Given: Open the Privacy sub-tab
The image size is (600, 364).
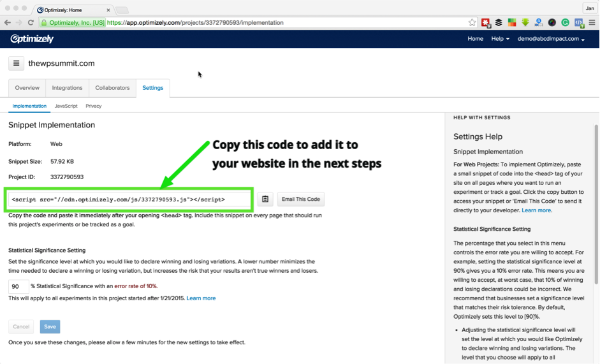Looking at the screenshot, I should 93,106.
